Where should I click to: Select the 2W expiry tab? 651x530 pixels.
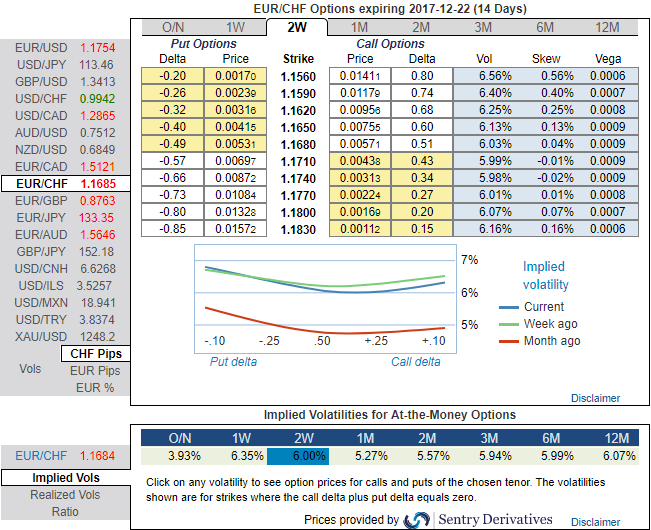click(297, 27)
